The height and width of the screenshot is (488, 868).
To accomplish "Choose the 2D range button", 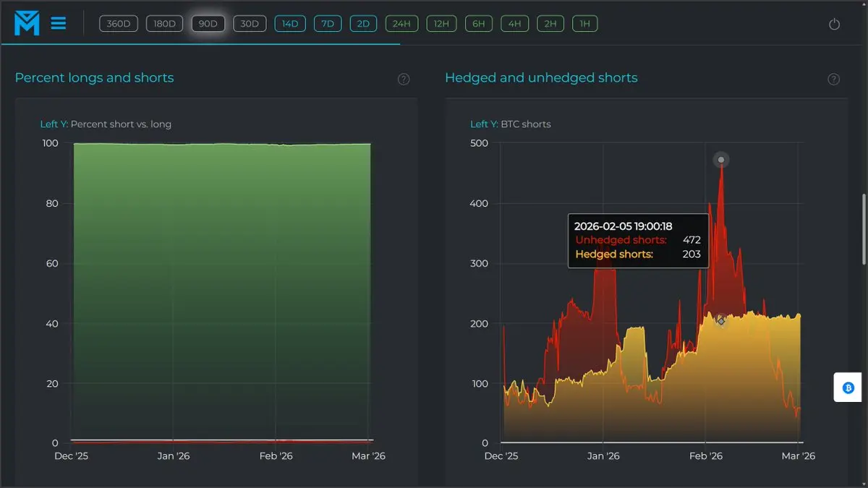I will (x=363, y=24).
